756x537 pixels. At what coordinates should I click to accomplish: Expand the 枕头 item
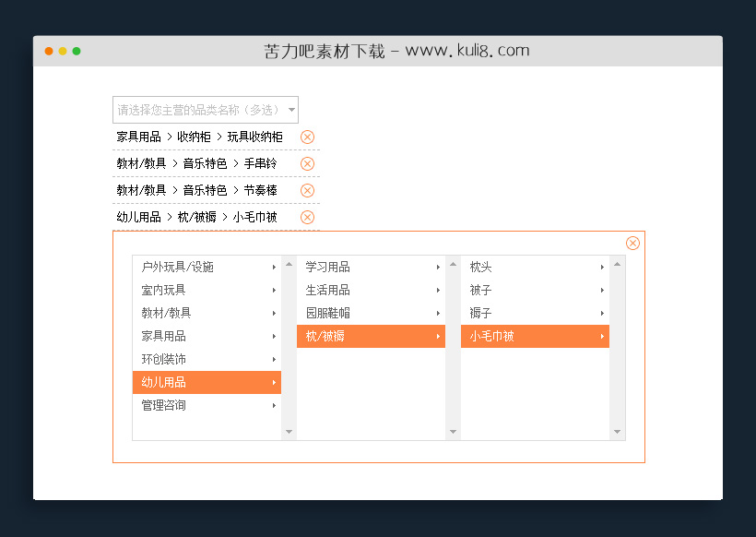[x=602, y=267]
